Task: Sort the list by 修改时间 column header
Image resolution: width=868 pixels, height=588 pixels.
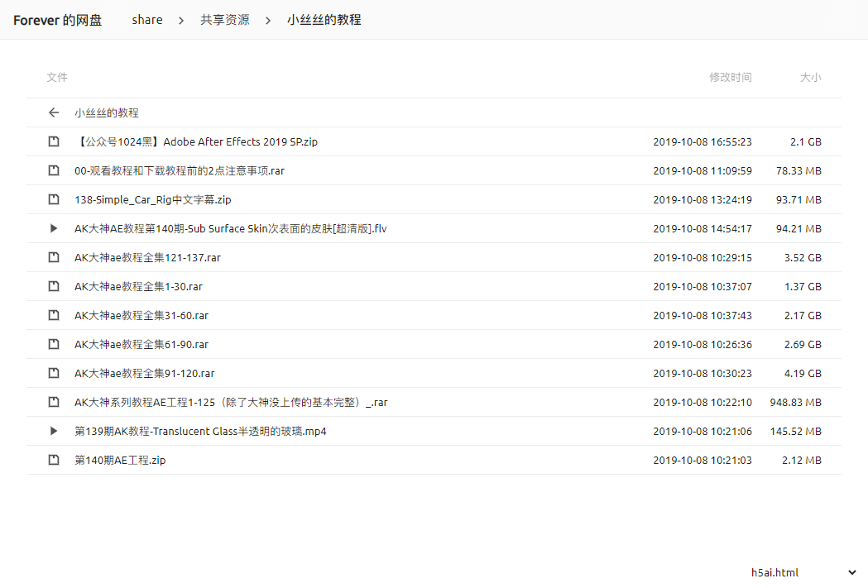Action: [730, 77]
